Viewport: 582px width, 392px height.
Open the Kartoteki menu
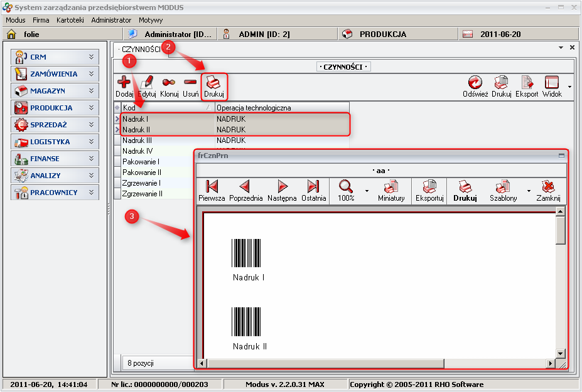click(x=70, y=20)
